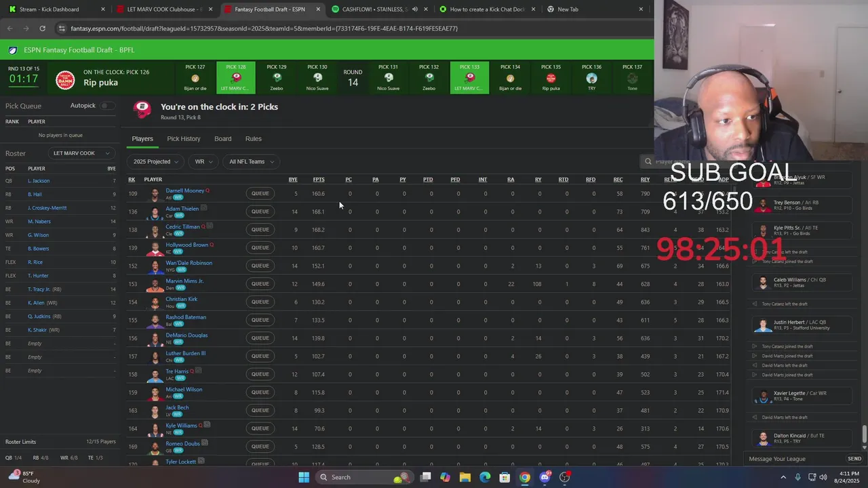This screenshot has height=488, width=868.
Task: Send the league chat message
Action: pyautogui.click(x=854, y=459)
